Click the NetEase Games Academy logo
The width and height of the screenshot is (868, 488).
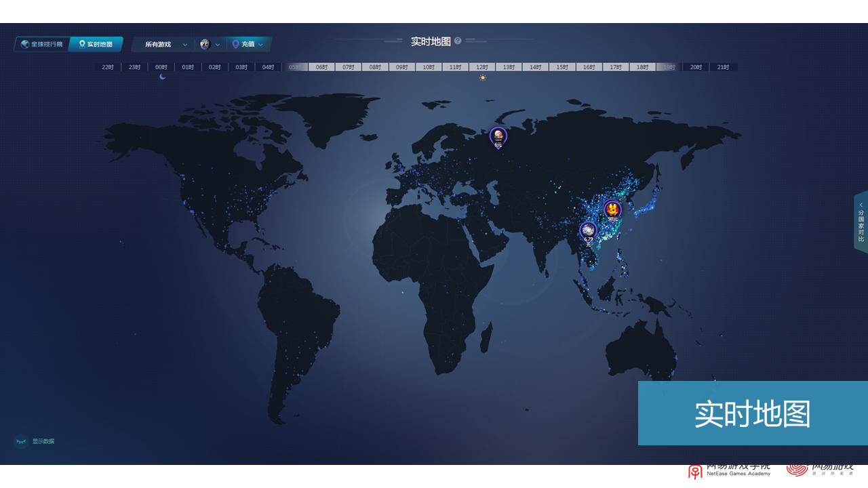729,471
